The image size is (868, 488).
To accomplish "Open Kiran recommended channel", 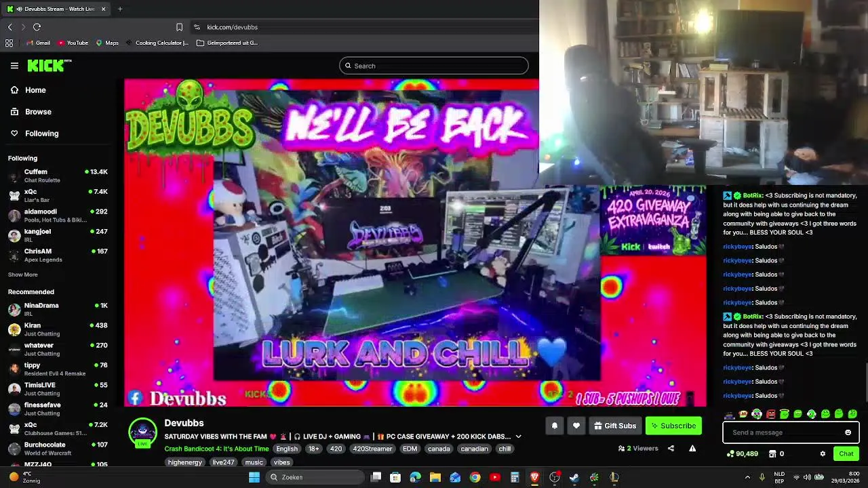I will click(58, 329).
